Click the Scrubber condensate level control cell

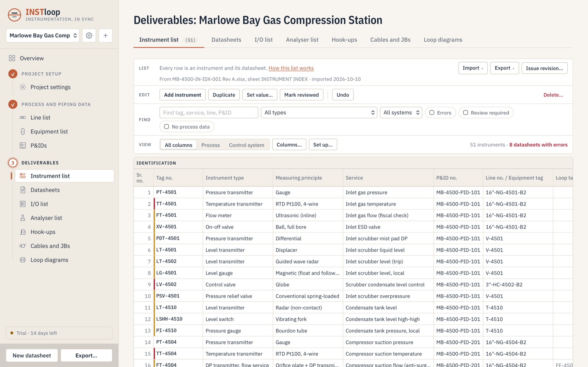tap(388, 284)
